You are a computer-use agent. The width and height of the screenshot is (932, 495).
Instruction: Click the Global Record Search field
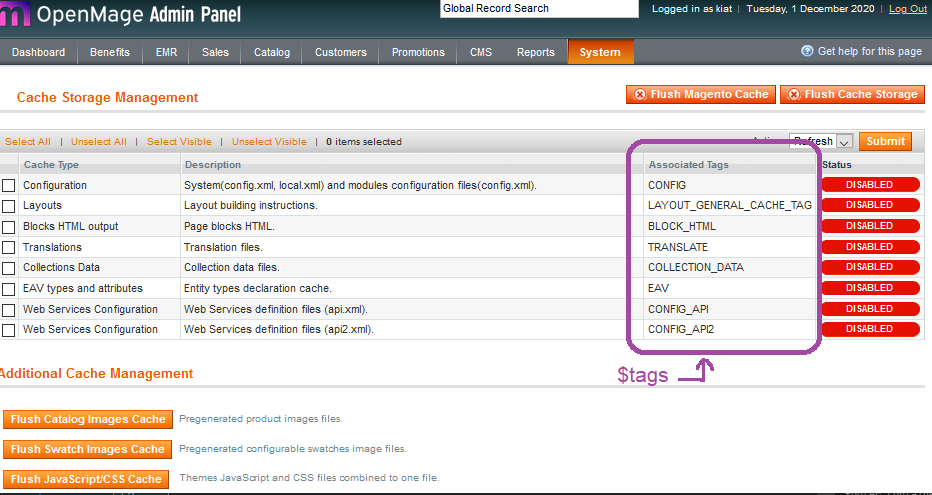[x=538, y=9]
